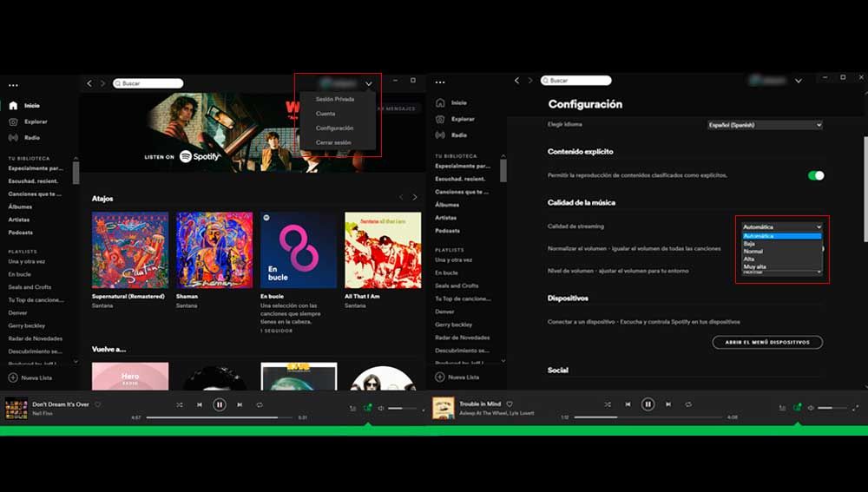Like Don't Dream It's Over with heart
This screenshot has width=868, height=492.
point(97,404)
